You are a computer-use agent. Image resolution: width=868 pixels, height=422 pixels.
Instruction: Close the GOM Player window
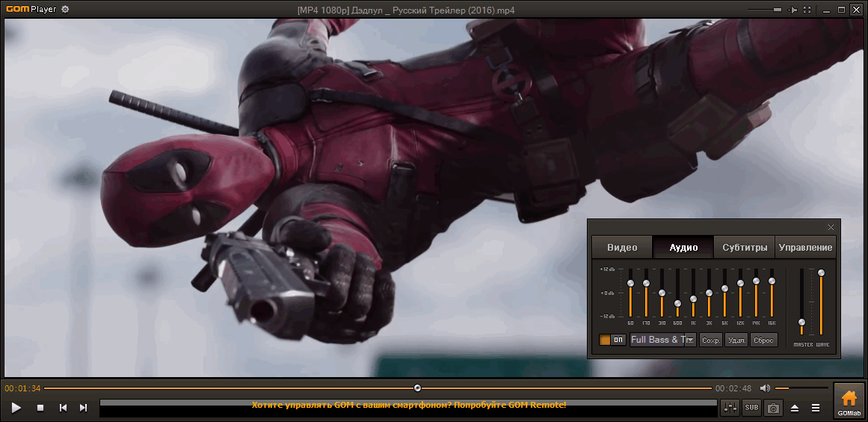[x=856, y=10]
